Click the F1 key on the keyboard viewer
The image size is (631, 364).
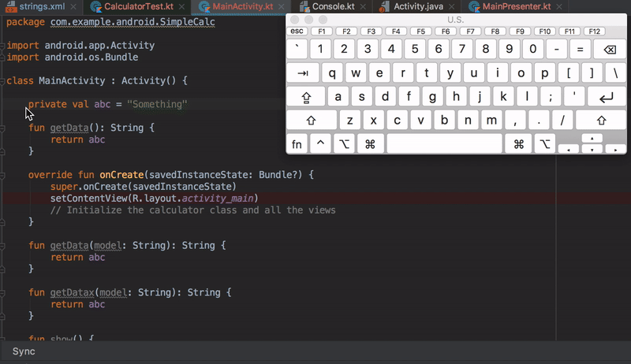pos(322,31)
